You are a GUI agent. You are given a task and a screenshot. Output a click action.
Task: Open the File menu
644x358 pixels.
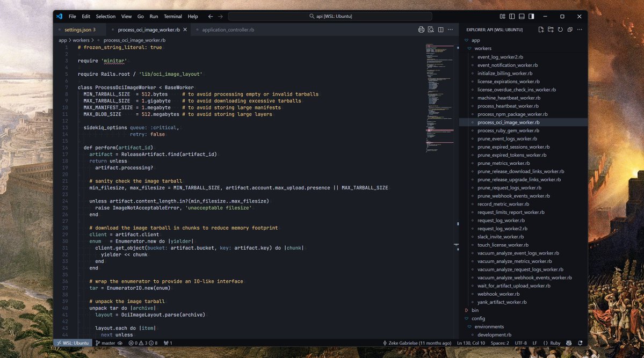pyautogui.click(x=73, y=17)
